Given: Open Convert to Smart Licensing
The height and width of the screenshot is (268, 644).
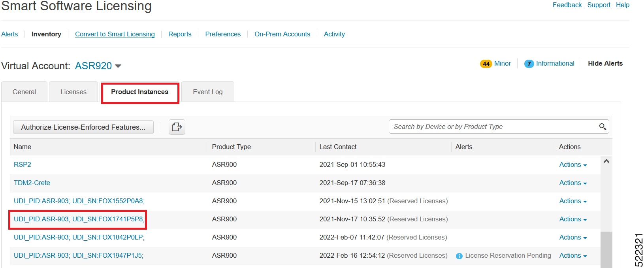Looking at the screenshot, I should (115, 34).
